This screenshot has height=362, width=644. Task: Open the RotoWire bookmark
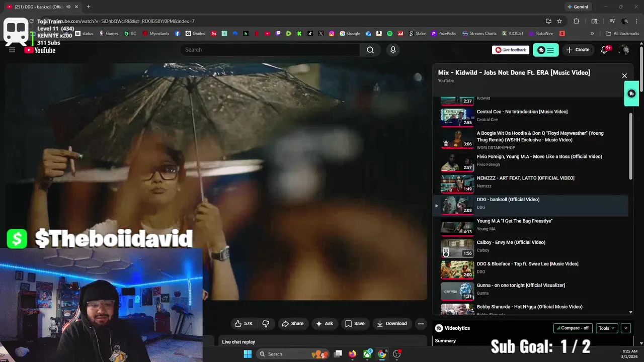pos(540,34)
